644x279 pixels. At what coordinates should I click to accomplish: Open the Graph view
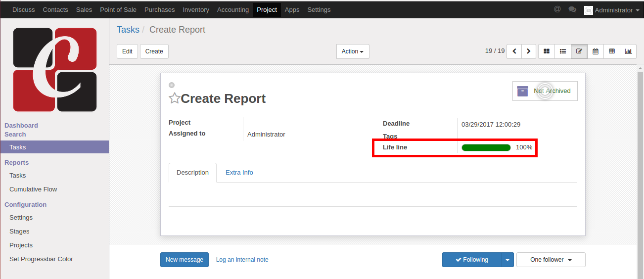628,51
